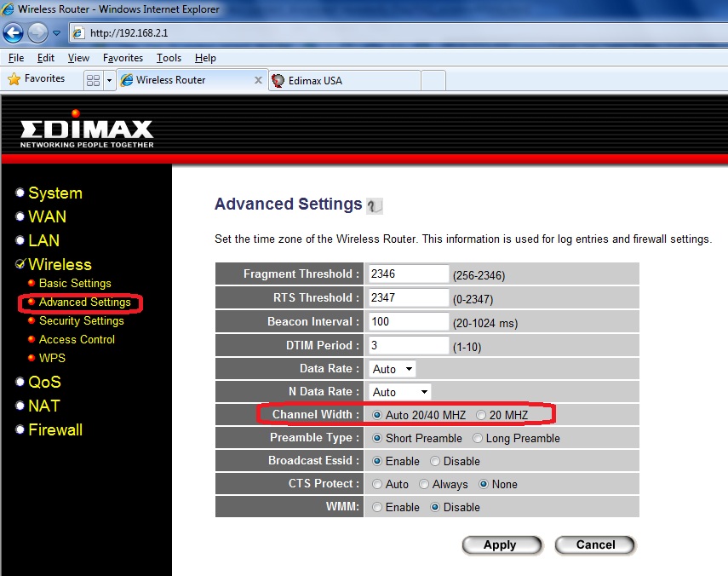Image resolution: width=728 pixels, height=576 pixels.
Task: Select Auto 20/40 MHZ channel width
Action: click(377, 415)
